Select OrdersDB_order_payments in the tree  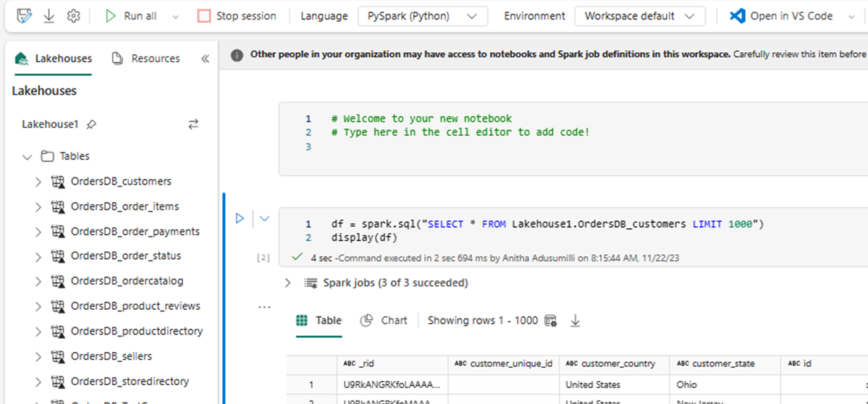135,232
